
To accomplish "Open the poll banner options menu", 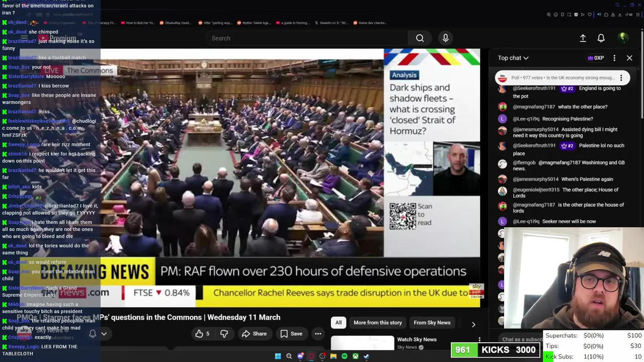I will [621, 78].
